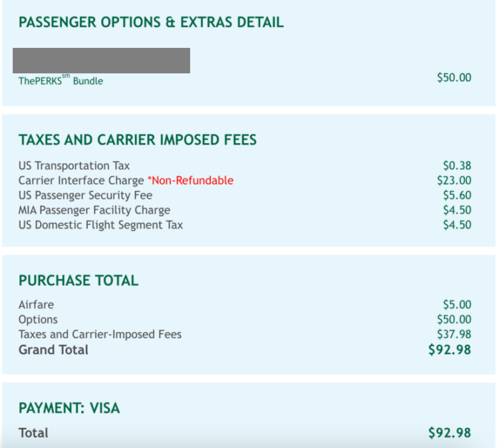Select the US Passenger Security Fee row
Screen dimensions: 499x448
click(x=245, y=195)
